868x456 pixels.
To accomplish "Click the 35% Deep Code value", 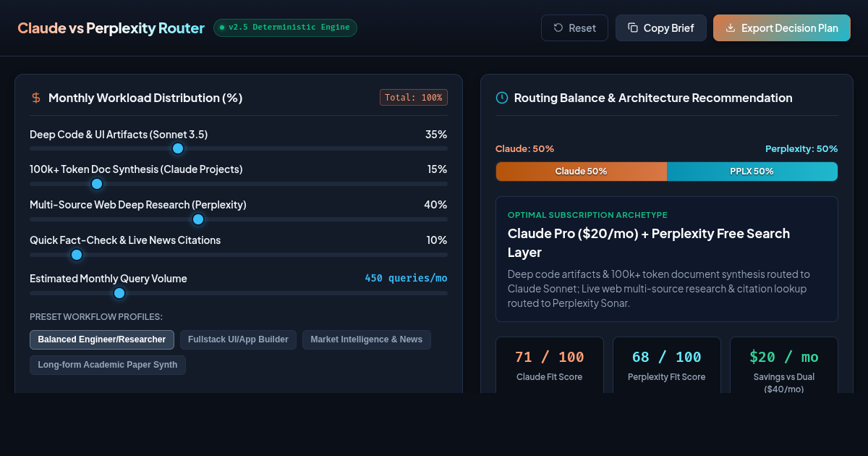I will (436, 135).
